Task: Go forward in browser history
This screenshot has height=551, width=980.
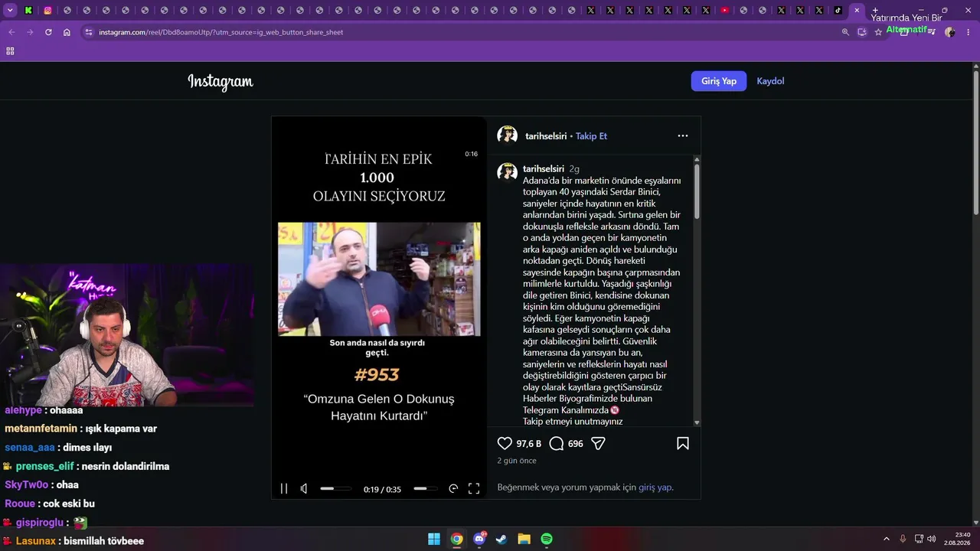Action: 30,32
